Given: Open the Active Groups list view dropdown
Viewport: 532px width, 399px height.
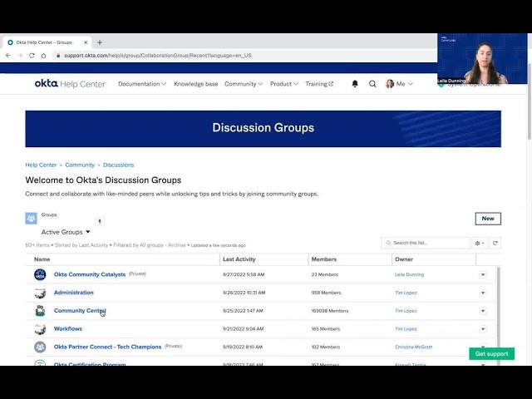Looking at the screenshot, I should tap(66, 232).
